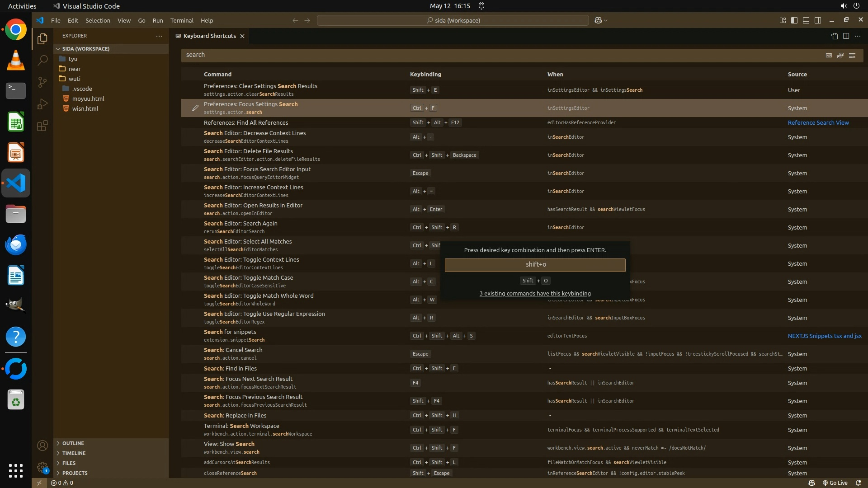The height and width of the screenshot is (488, 868).
Task: Expand the TIMELINE section
Action: [x=74, y=453]
